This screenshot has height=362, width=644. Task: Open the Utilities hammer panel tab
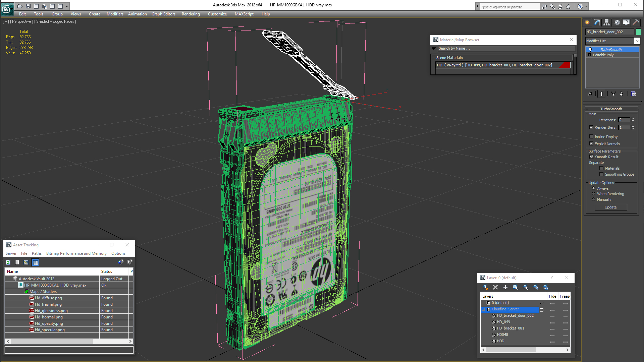636,22
